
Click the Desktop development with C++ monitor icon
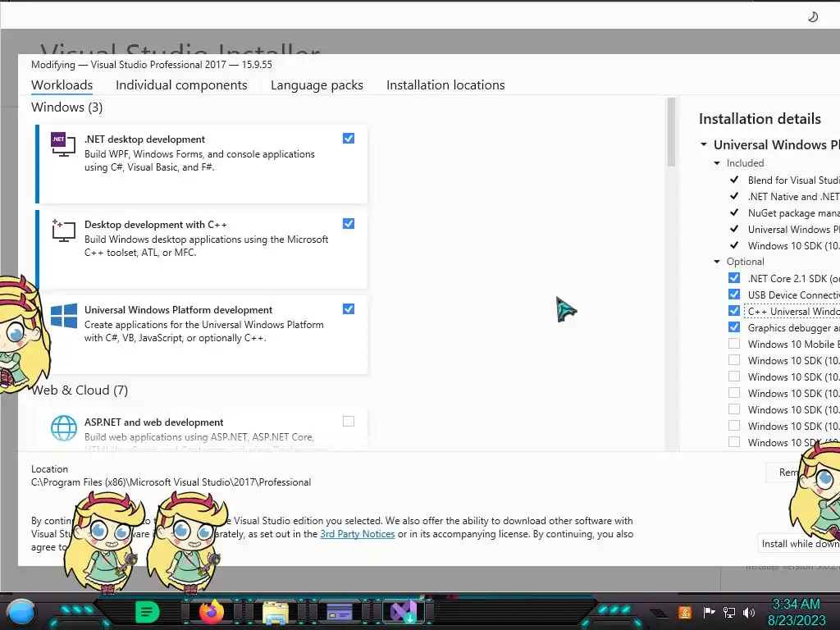(63, 231)
